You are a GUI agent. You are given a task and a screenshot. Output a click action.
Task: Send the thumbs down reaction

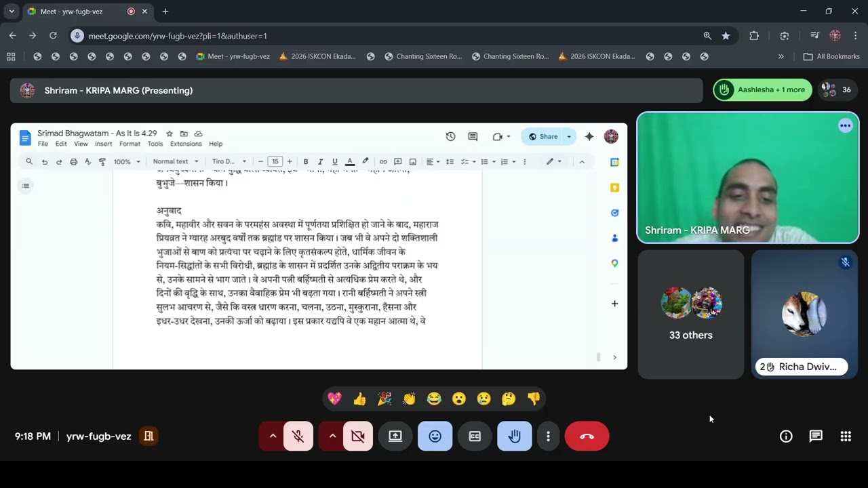pyautogui.click(x=534, y=399)
